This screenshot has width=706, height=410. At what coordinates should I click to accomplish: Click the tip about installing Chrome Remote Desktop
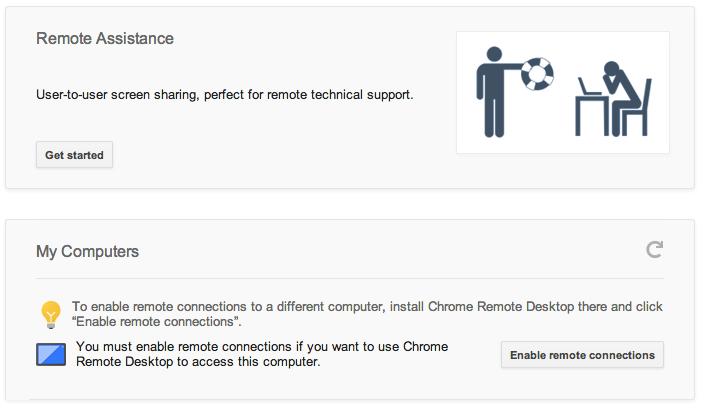367,306
